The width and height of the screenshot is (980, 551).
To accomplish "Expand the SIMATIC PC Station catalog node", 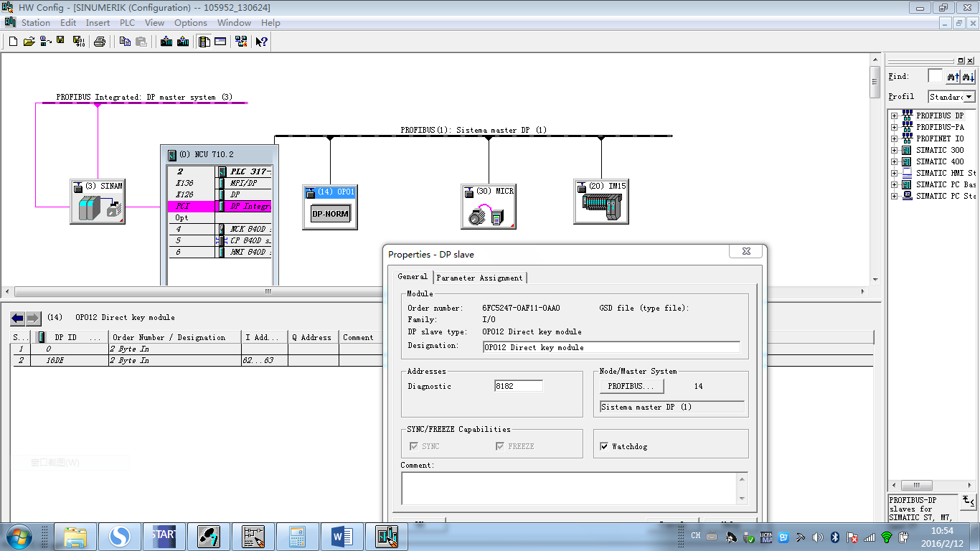I will tap(895, 196).
